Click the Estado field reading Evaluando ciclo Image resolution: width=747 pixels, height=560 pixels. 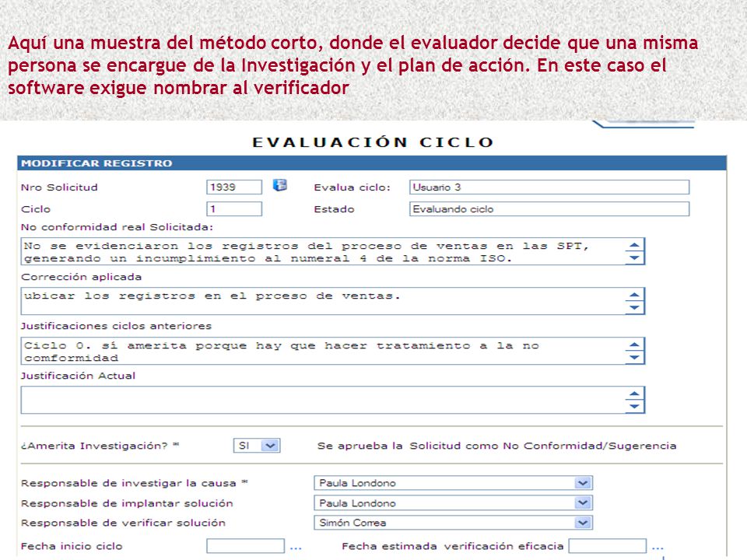click(549, 209)
